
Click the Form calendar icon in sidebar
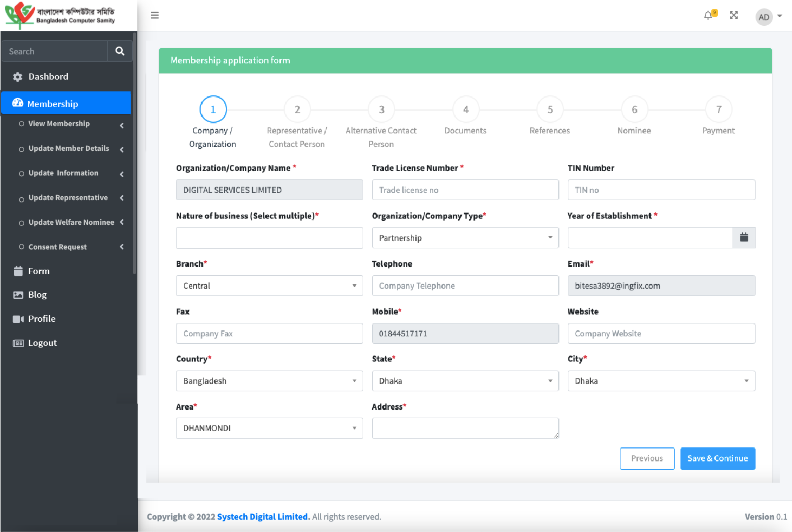point(18,271)
